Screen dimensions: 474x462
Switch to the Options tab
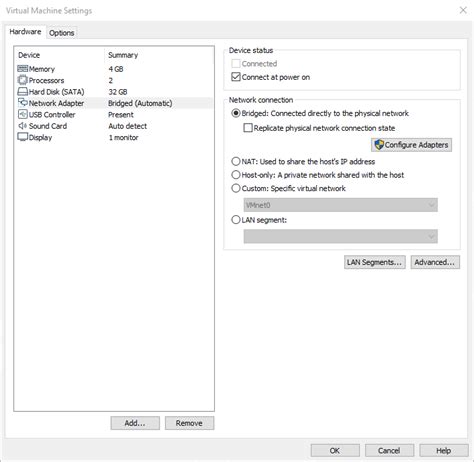pos(62,33)
